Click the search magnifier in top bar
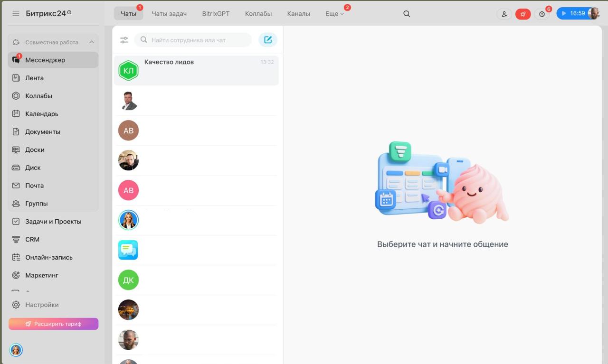608x364 pixels. point(407,14)
